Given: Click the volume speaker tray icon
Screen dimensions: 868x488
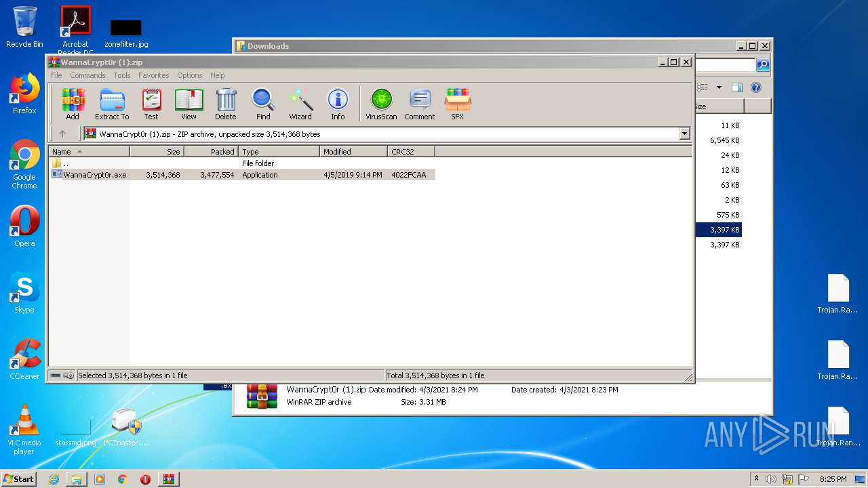Looking at the screenshot, I should click(771, 479).
